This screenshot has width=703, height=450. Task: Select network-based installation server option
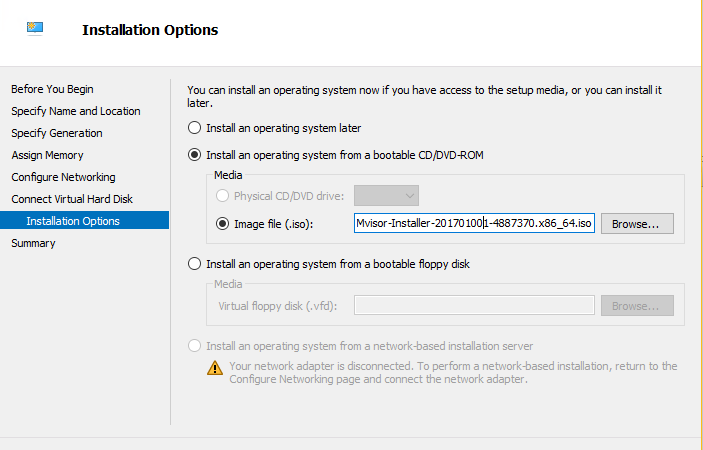[x=194, y=346]
